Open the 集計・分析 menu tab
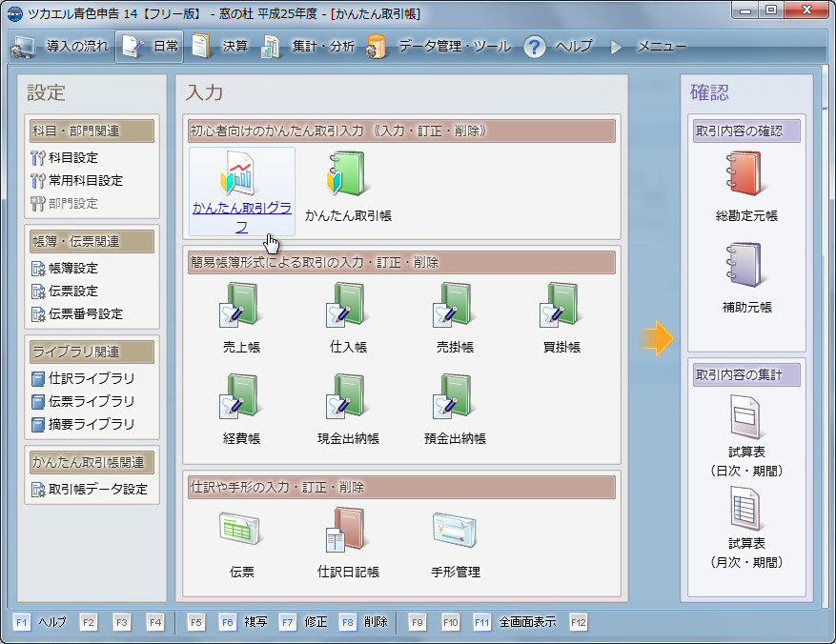 click(308, 47)
